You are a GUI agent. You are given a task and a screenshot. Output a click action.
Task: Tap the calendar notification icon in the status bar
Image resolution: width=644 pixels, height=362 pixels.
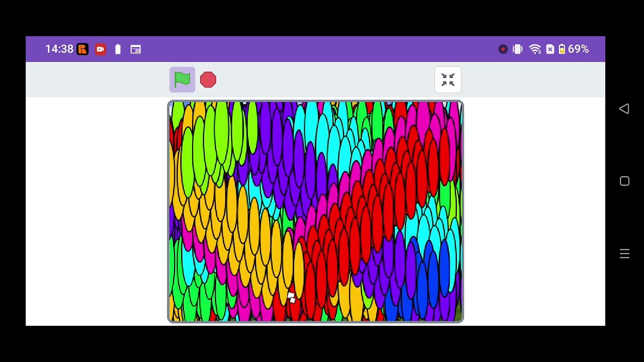pos(135,49)
